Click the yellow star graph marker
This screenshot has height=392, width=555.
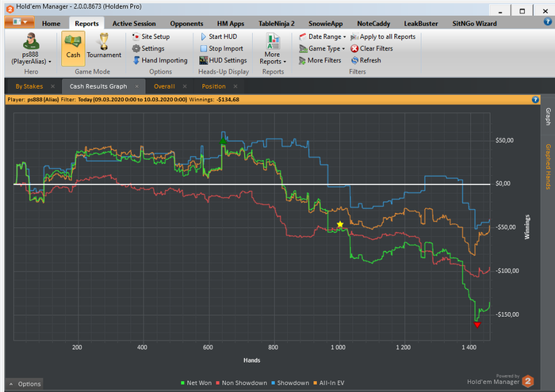(340, 224)
